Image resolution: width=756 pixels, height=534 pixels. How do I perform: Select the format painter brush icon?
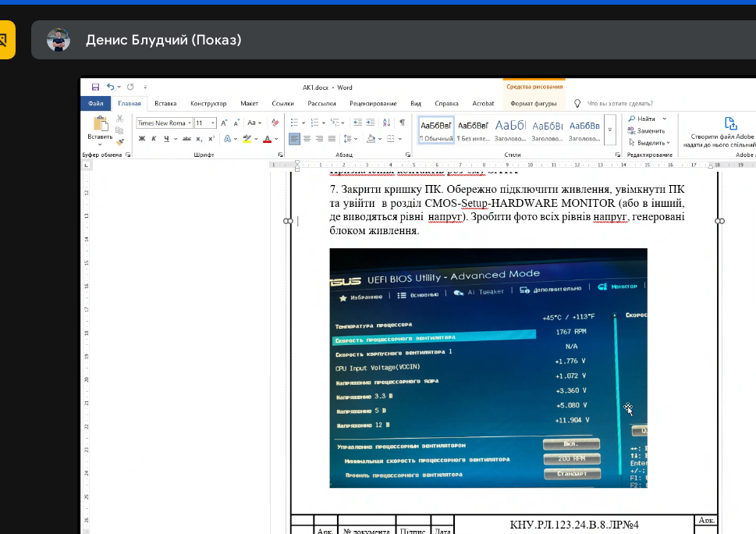pos(120,142)
